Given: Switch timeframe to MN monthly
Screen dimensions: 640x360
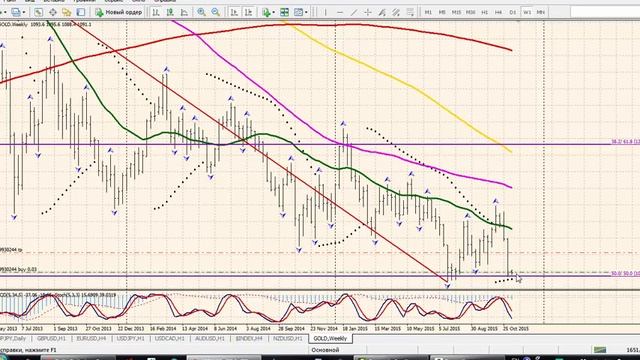Looking at the screenshot, I should (540, 12).
